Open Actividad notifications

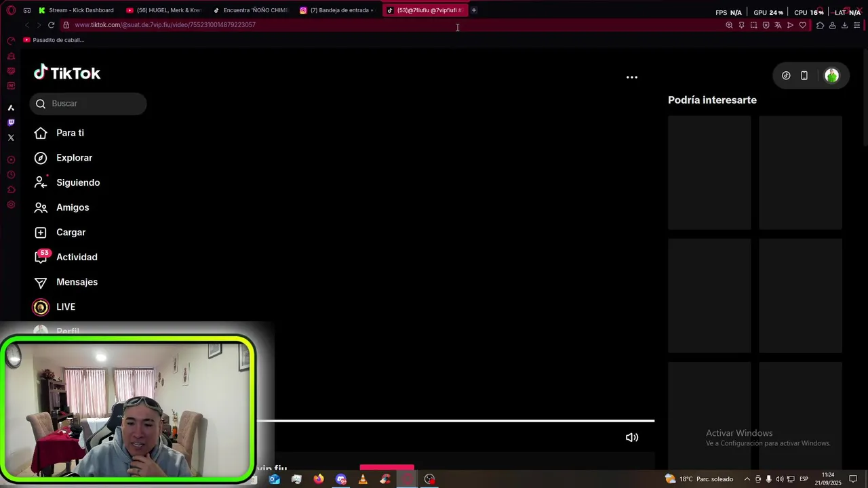click(66, 257)
